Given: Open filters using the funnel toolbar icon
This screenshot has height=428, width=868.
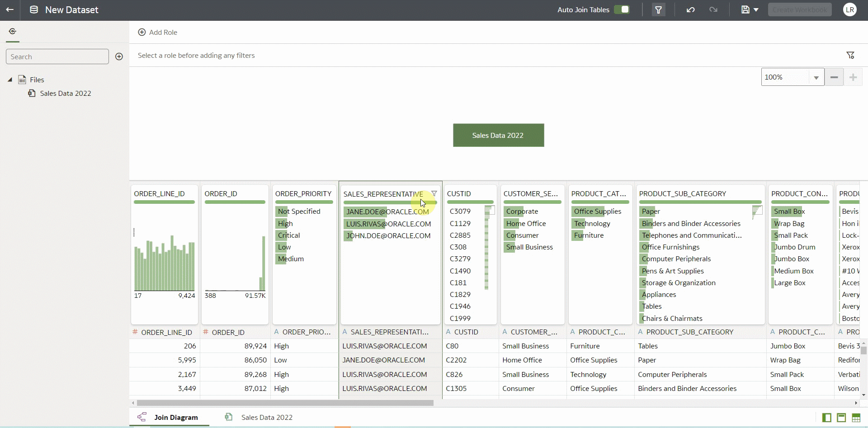Looking at the screenshot, I should point(659,9).
